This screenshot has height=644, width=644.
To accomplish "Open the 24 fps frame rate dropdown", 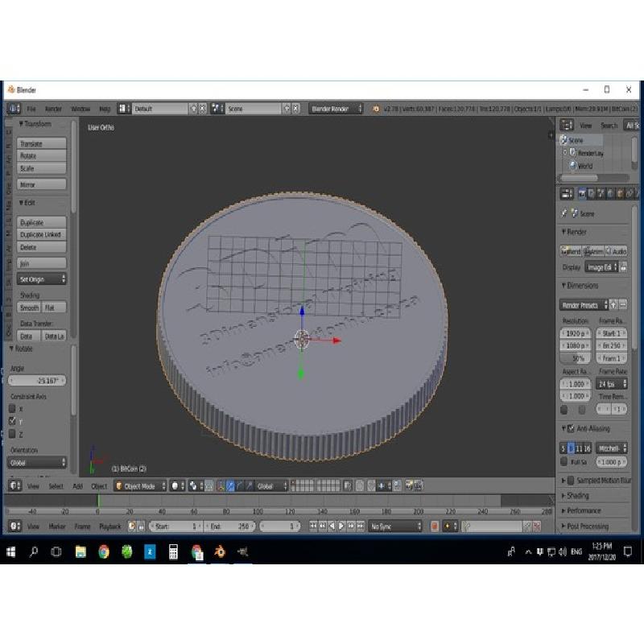I will 612,384.
